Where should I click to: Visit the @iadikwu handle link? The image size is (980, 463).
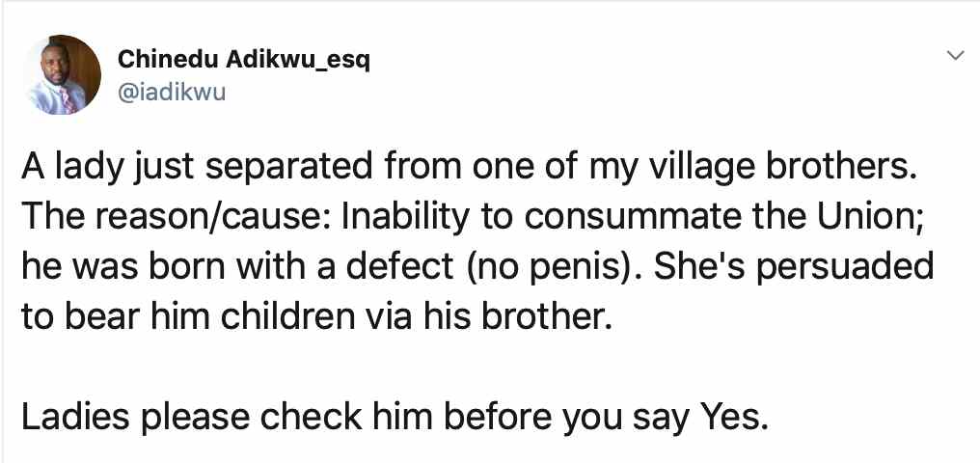pos(172,92)
